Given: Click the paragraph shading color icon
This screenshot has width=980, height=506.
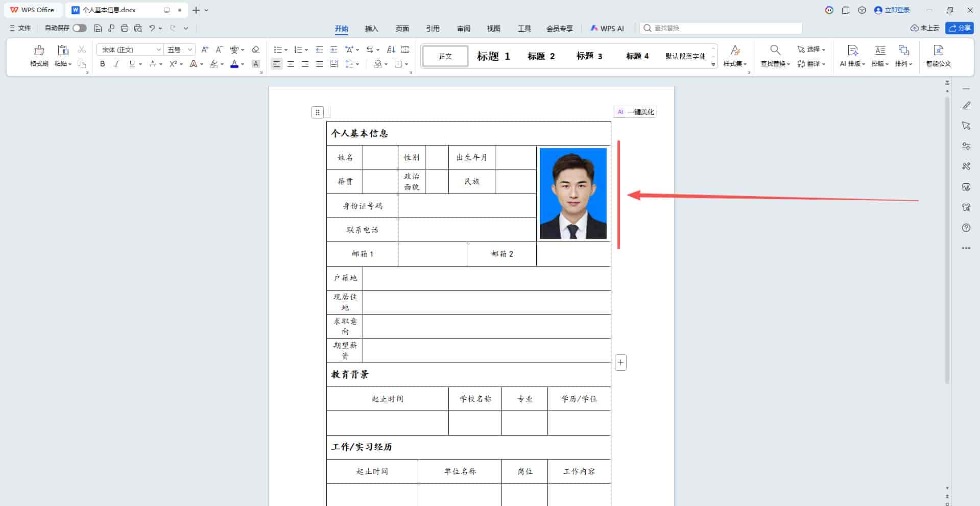Looking at the screenshot, I should (378, 64).
